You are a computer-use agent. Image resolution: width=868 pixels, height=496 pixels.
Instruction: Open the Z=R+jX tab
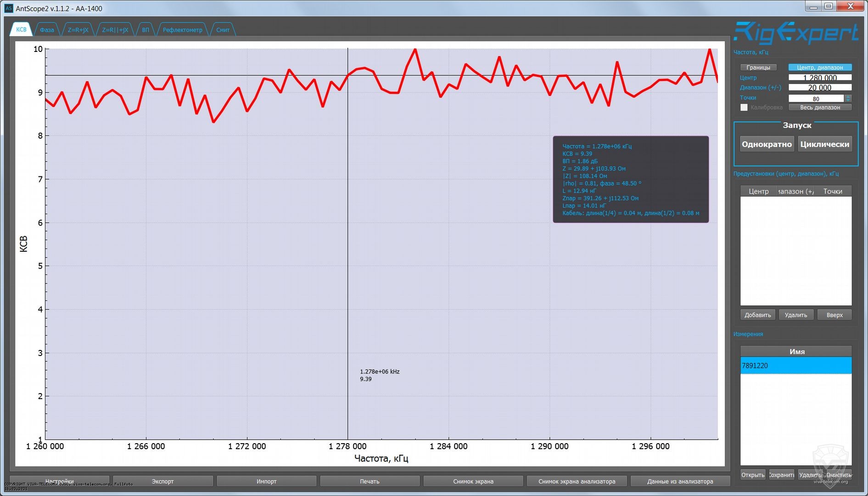coord(78,30)
